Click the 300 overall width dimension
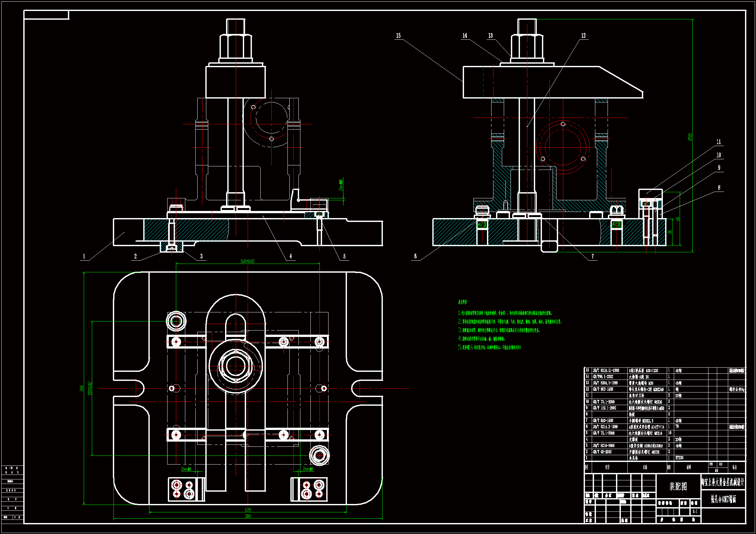The width and height of the screenshot is (756, 534). pos(248,516)
